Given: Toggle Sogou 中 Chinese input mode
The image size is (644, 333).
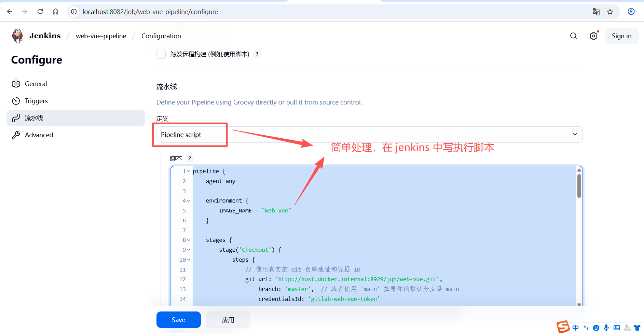Looking at the screenshot, I should pyautogui.click(x=576, y=328).
